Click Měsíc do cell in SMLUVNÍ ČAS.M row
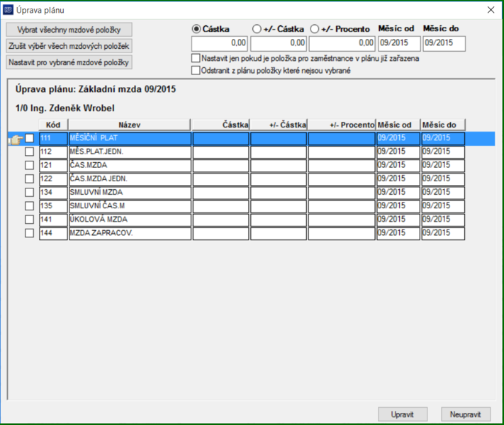Viewport: 504px width, 425px height. pos(443,206)
